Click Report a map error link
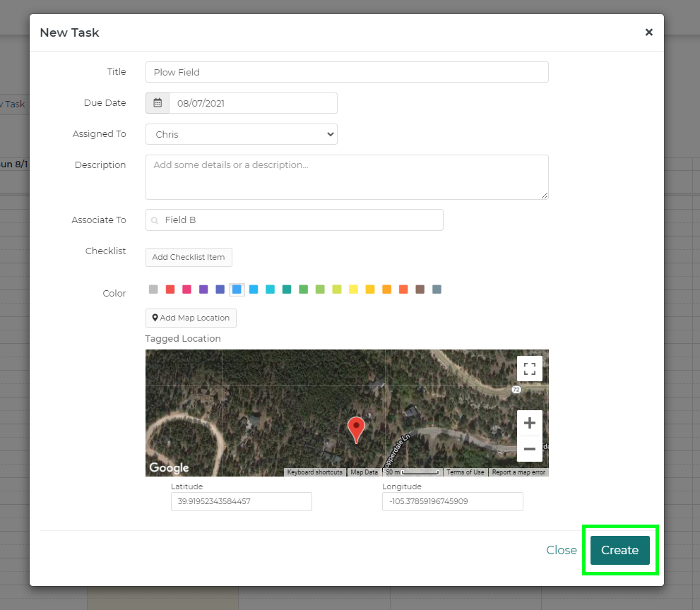The width and height of the screenshot is (700, 610). (x=518, y=472)
